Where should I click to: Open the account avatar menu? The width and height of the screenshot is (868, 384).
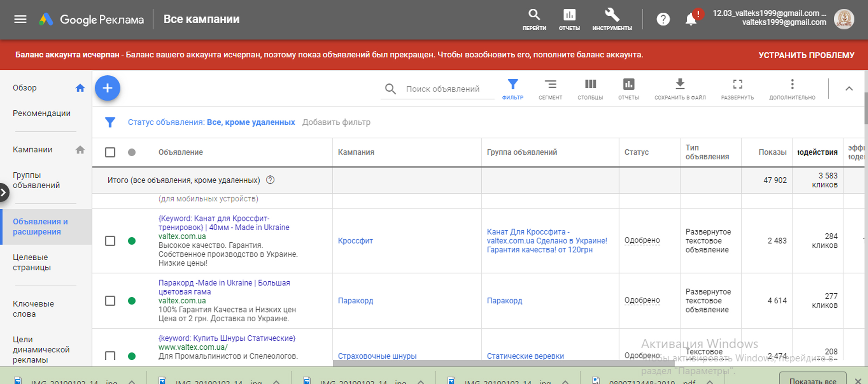pos(844,19)
